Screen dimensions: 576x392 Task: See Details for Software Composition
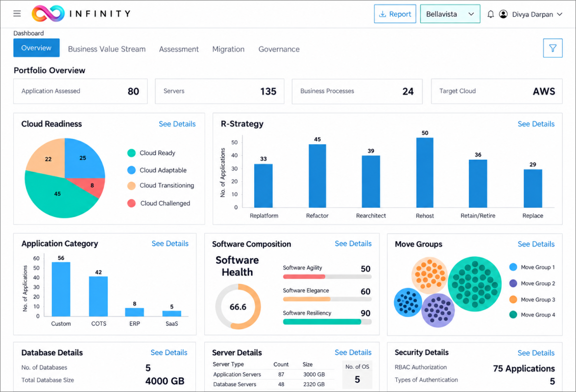click(x=353, y=244)
